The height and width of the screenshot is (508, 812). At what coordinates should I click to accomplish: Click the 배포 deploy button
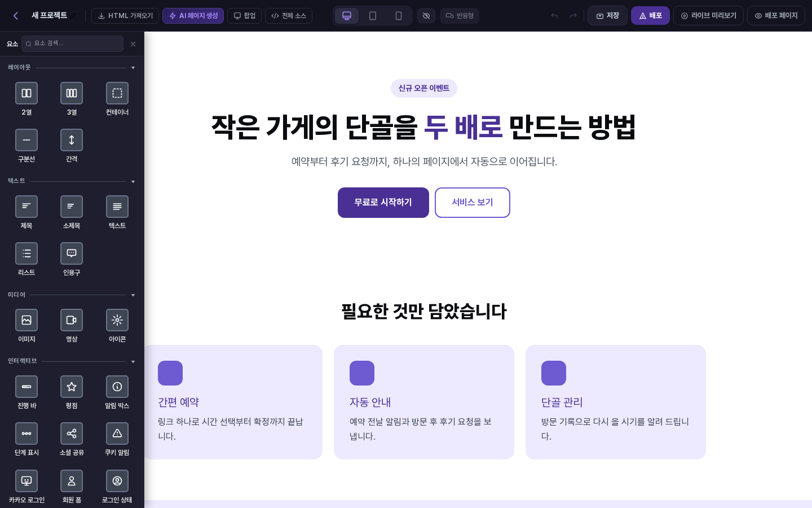tap(650, 16)
